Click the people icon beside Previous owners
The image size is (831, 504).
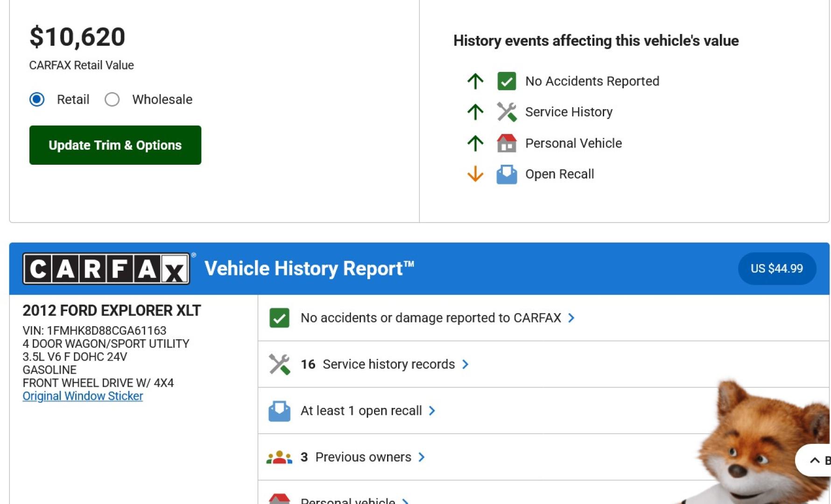pyautogui.click(x=279, y=457)
